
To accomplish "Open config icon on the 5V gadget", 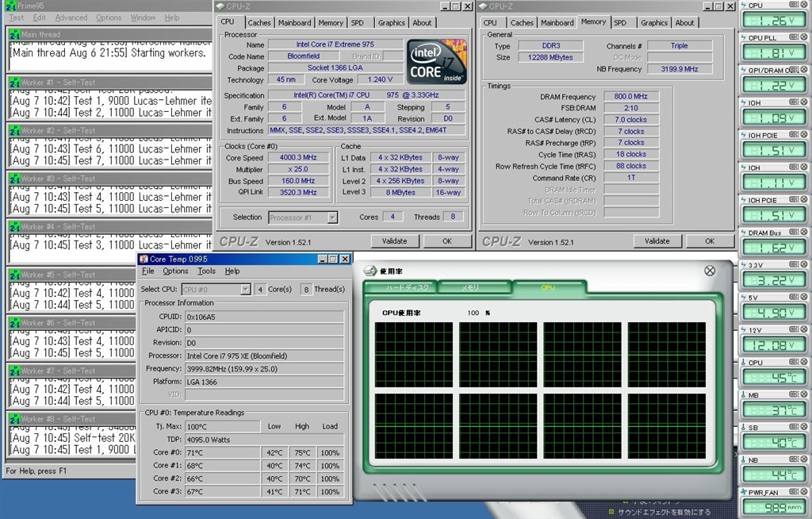I will pos(793,297).
